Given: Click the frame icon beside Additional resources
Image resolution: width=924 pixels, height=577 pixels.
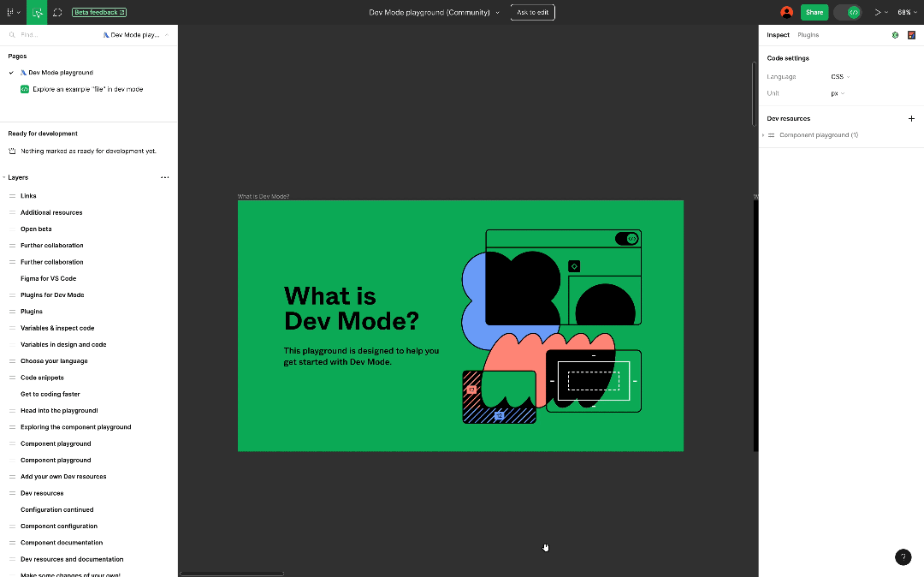Looking at the screenshot, I should [x=12, y=212].
